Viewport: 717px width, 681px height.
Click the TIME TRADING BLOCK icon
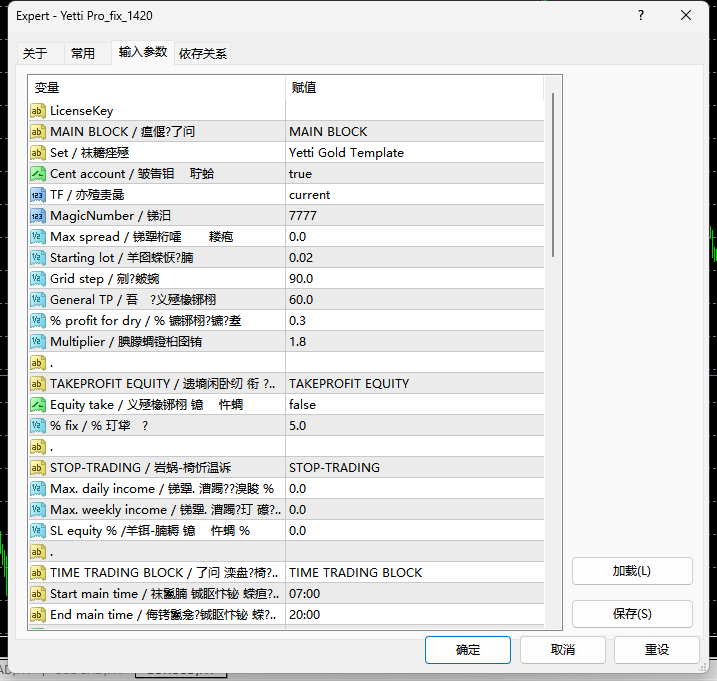38,573
